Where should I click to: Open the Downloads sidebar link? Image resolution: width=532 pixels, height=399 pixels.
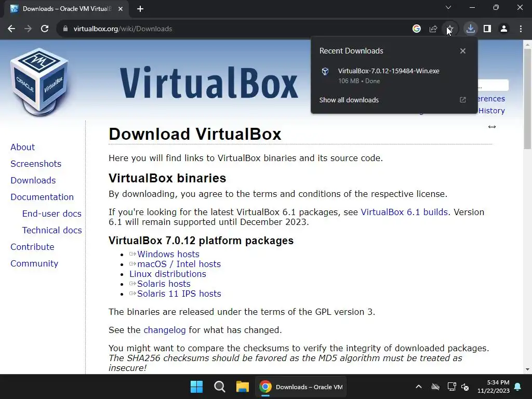click(33, 180)
